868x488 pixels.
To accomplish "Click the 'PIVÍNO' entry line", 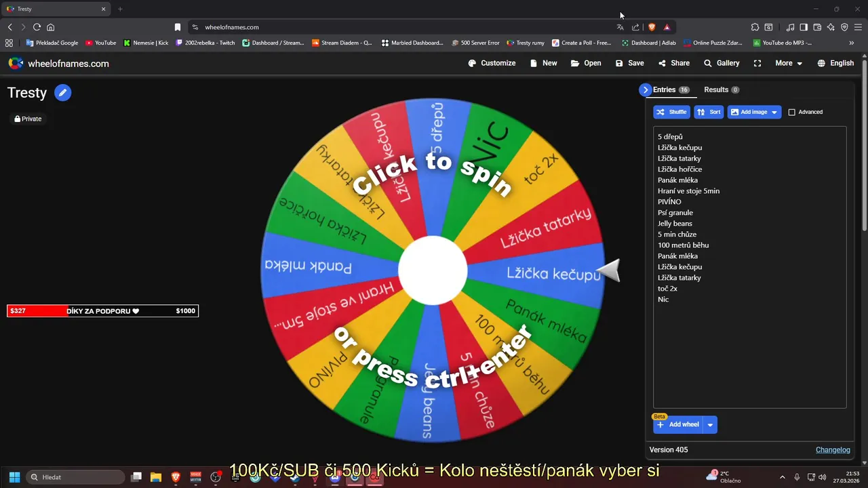I will 669,202.
